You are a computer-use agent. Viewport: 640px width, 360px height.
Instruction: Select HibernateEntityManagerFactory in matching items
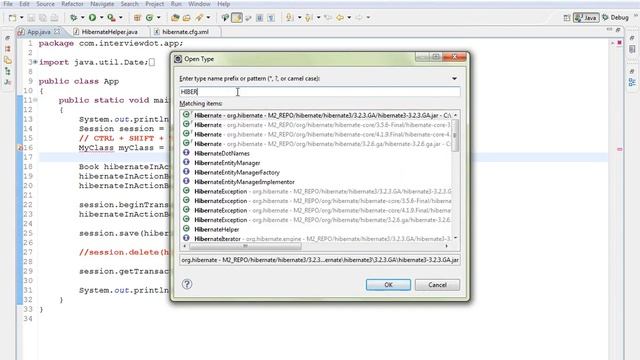point(317,172)
